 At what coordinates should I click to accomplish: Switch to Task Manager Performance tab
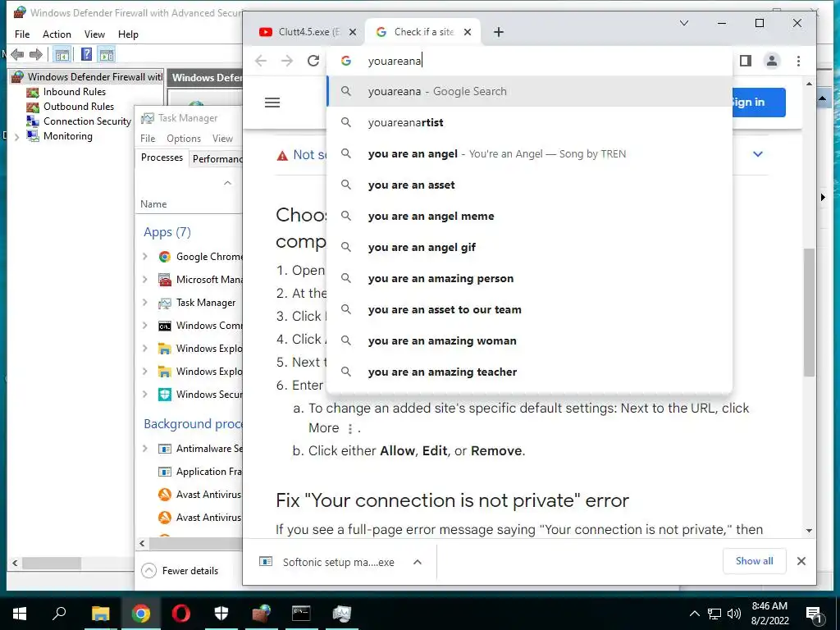tap(217, 158)
